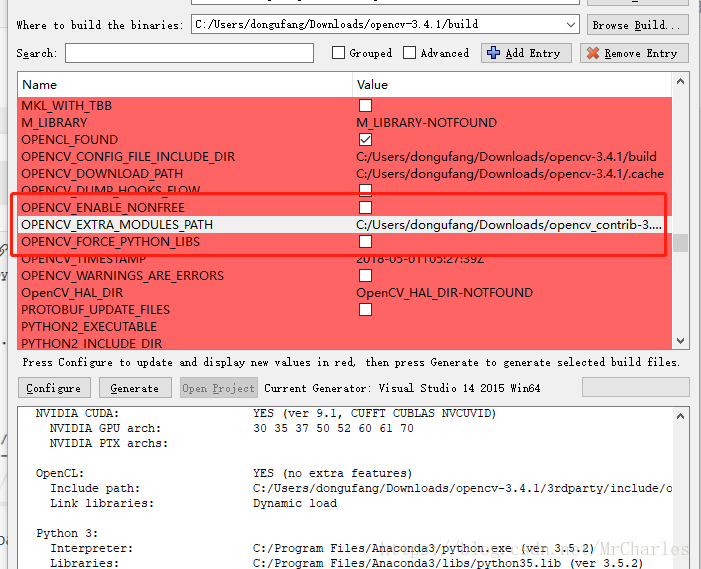Select the OPENCV_EXTRA_MODULES_PATH value

pos(509,224)
